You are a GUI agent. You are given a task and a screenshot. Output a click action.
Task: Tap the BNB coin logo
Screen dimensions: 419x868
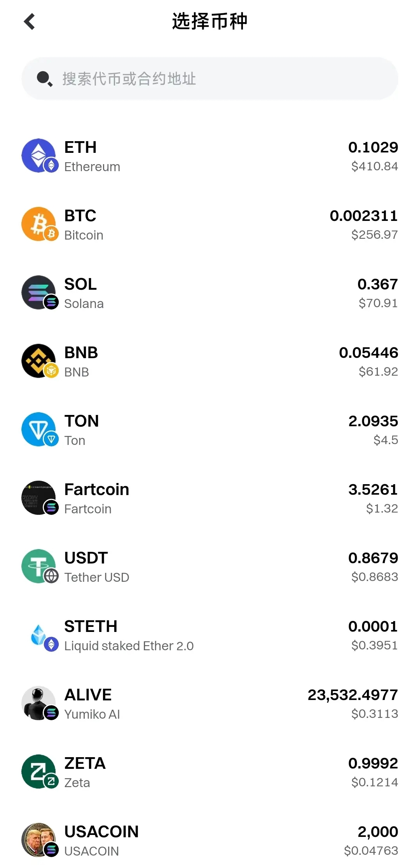point(39,361)
